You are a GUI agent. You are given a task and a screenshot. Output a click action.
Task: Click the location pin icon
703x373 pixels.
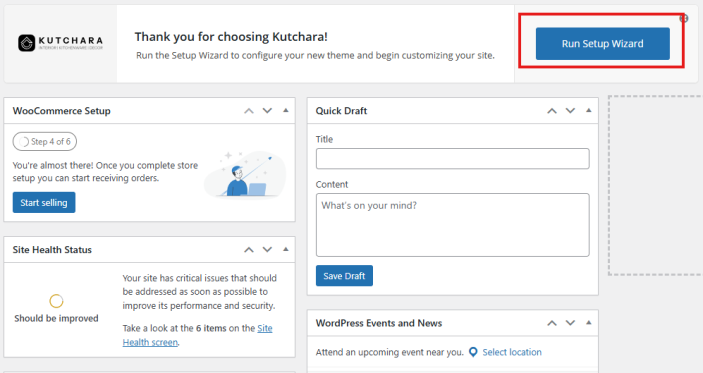473,352
